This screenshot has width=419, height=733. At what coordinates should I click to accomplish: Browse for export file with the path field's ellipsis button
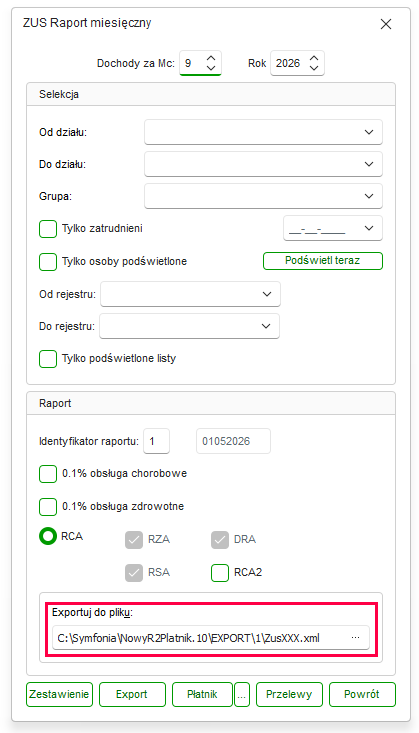355,638
